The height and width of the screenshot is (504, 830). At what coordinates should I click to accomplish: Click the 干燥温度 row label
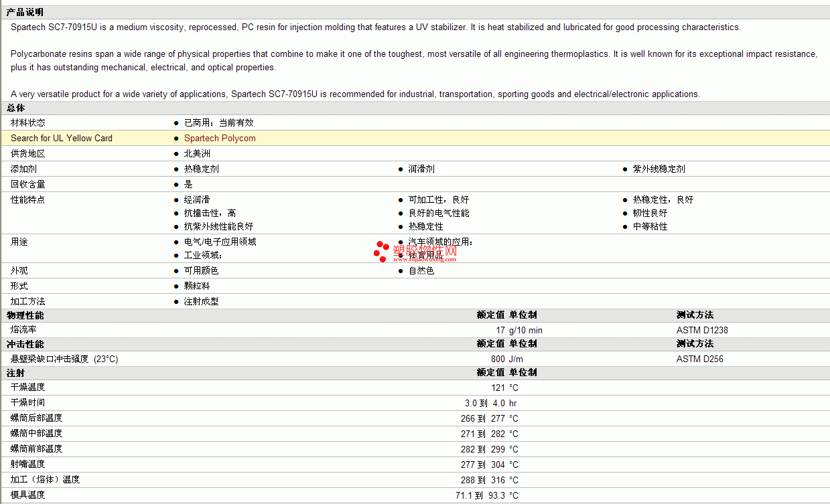(28, 387)
